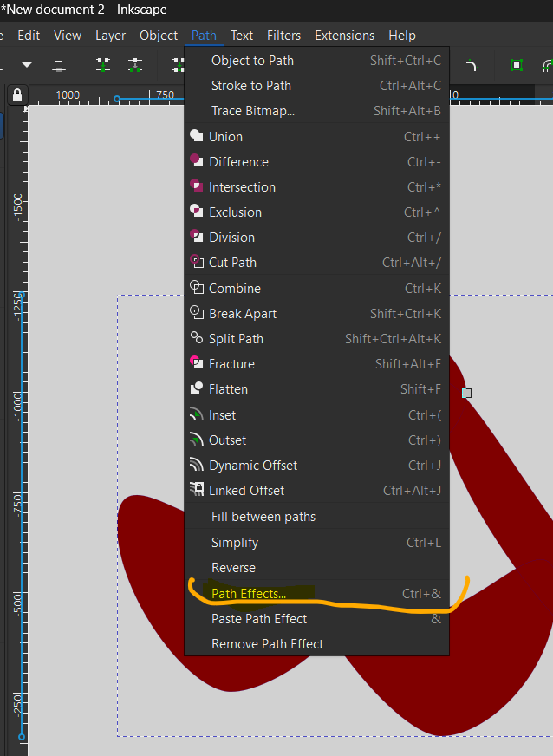Click the join selected nodes toolbar icon
553x756 pixels.
[103, 65]
